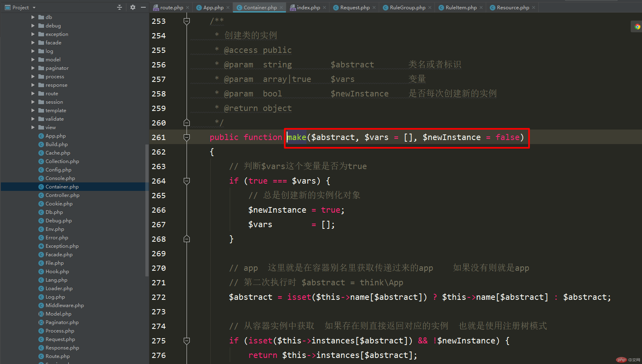This screenshot has width=642, height=364.
Task: Expand the response folder
Action: point(33,85)
